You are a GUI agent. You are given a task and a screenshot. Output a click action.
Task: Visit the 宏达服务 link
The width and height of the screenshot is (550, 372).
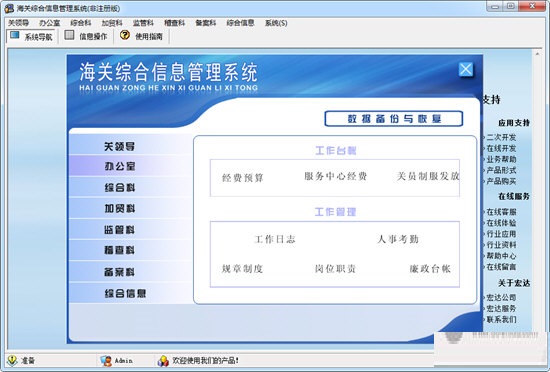501,308
